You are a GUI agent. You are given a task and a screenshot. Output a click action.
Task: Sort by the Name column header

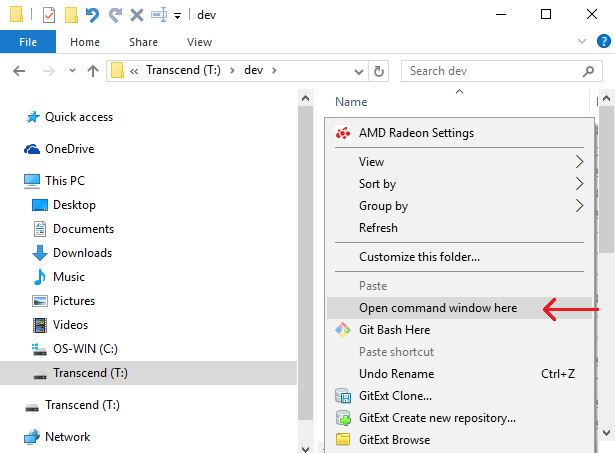coord(351,102)
